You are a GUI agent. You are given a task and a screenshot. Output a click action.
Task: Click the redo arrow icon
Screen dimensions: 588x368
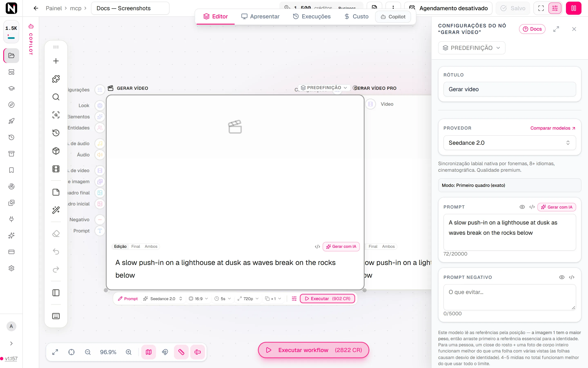click(x=56, y=269)
